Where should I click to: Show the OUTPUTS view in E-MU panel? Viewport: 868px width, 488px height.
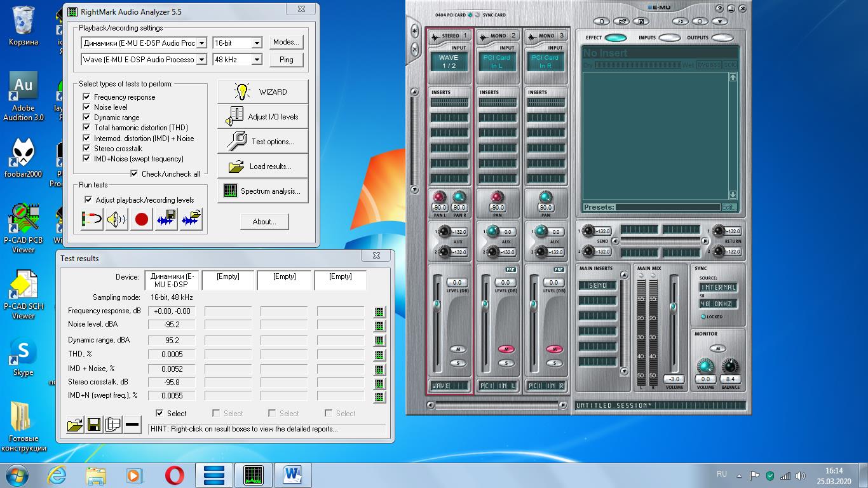coord(723,37)
